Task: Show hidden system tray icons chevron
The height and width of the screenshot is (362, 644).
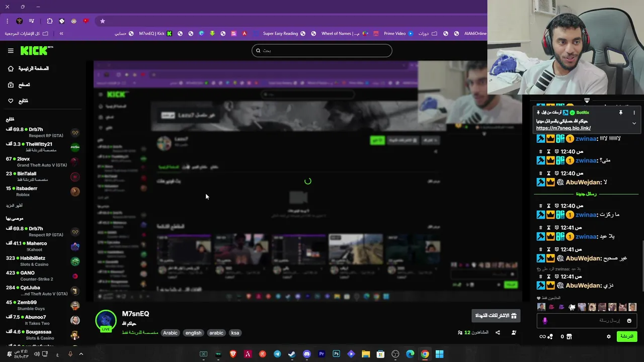Action: (81, 354)
